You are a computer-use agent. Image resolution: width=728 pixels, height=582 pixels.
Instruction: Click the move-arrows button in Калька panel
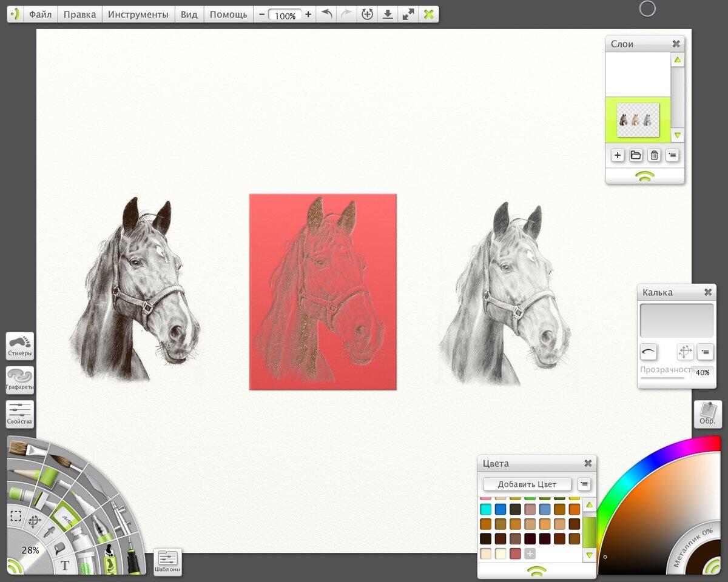click(685, 351)
